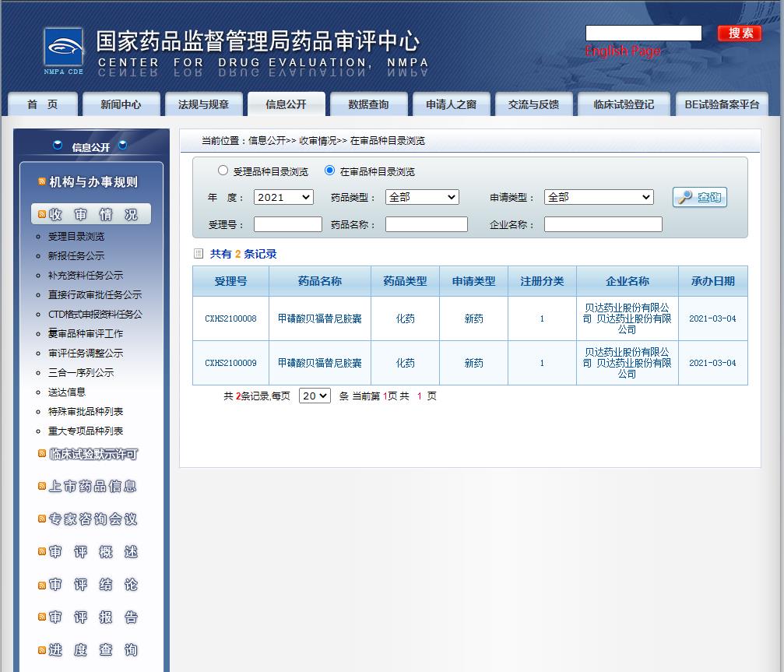Click 化药 cell in CXHS2100008 row
This screenshot has height=672, width=784.
click(x=405, y=318)
